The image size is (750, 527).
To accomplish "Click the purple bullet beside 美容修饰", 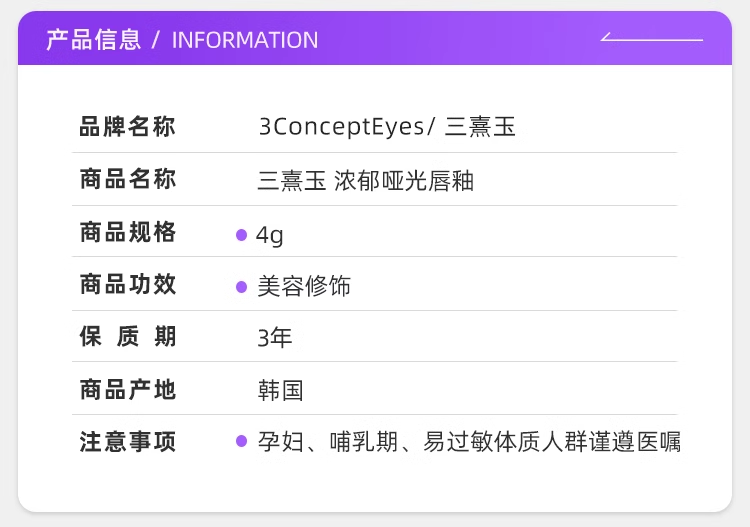I will 241,287.
